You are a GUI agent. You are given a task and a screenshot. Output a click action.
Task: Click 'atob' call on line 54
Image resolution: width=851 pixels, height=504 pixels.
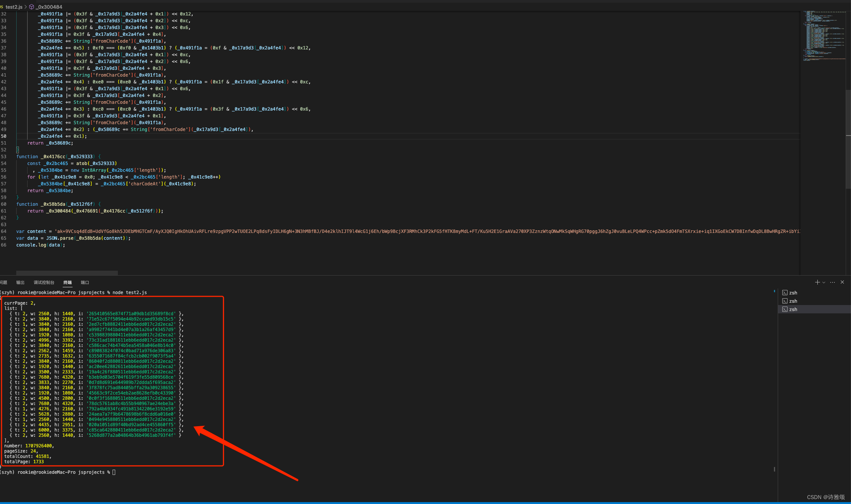[82, 163]
